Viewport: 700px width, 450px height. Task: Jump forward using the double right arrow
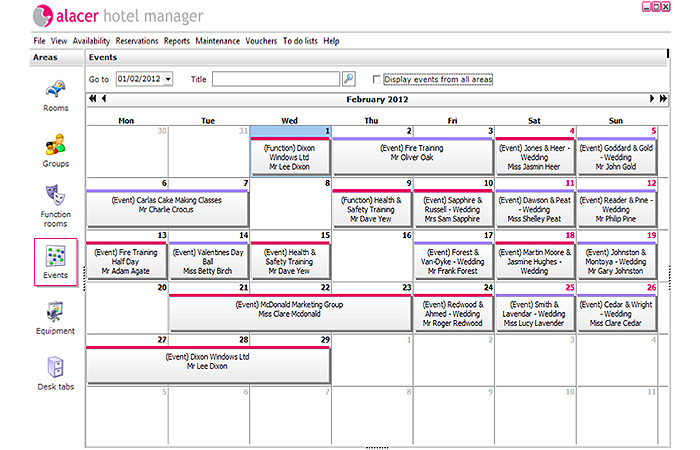pos(662,99)
